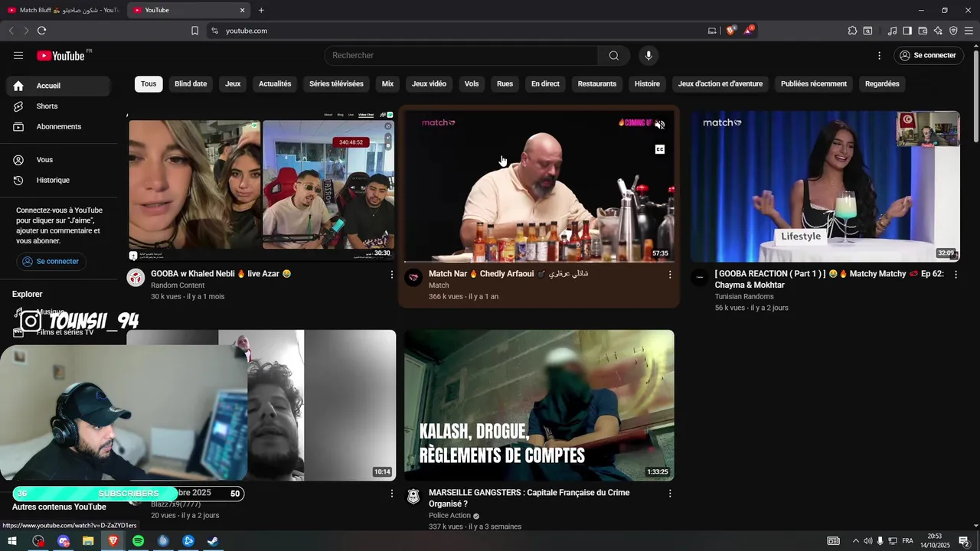Open Vous in the sidebar
The image size is (980, 551).
coord(58,160)
